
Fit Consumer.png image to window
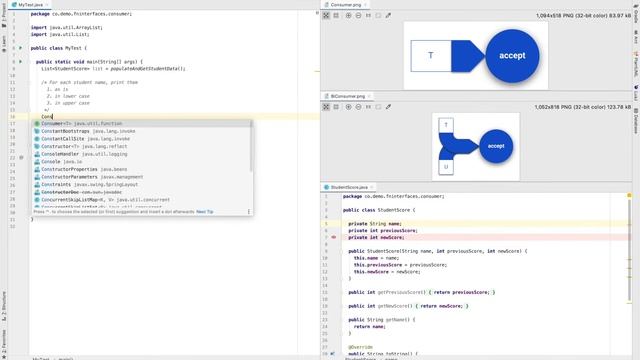378,16
